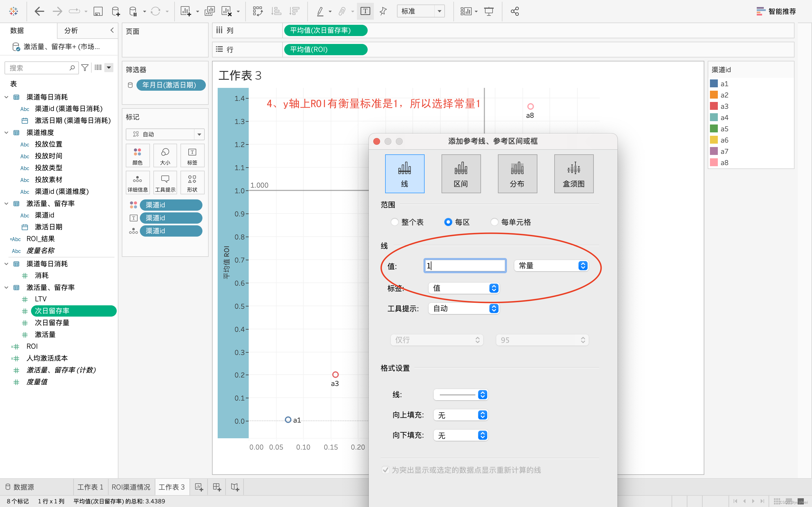812x507 pixels.
Task: Click the Share workbook icon
Action: tap(515, 11)
